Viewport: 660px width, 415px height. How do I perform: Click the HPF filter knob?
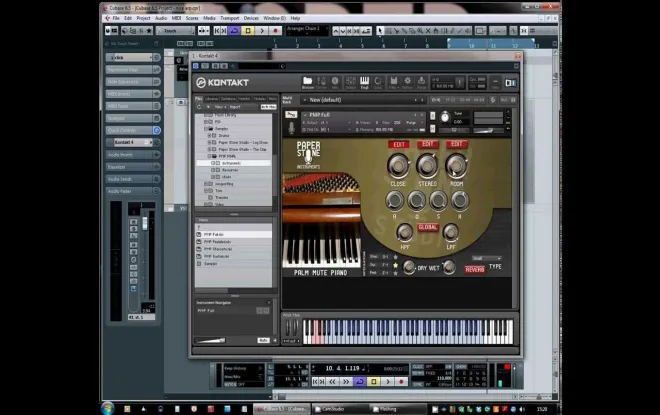[x=405, y=232]
